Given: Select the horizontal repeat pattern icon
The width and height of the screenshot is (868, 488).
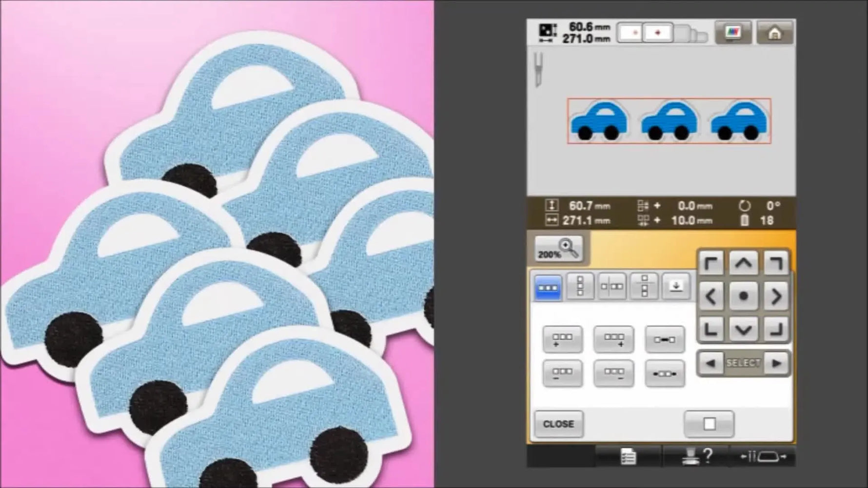Looking at the screenshot, I should tap(548, 286).
